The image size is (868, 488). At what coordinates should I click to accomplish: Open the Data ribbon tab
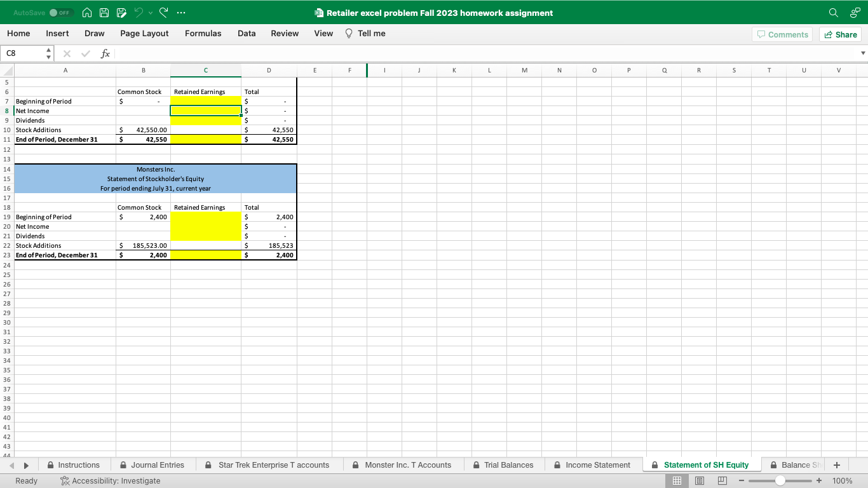(x=247, y=34)
